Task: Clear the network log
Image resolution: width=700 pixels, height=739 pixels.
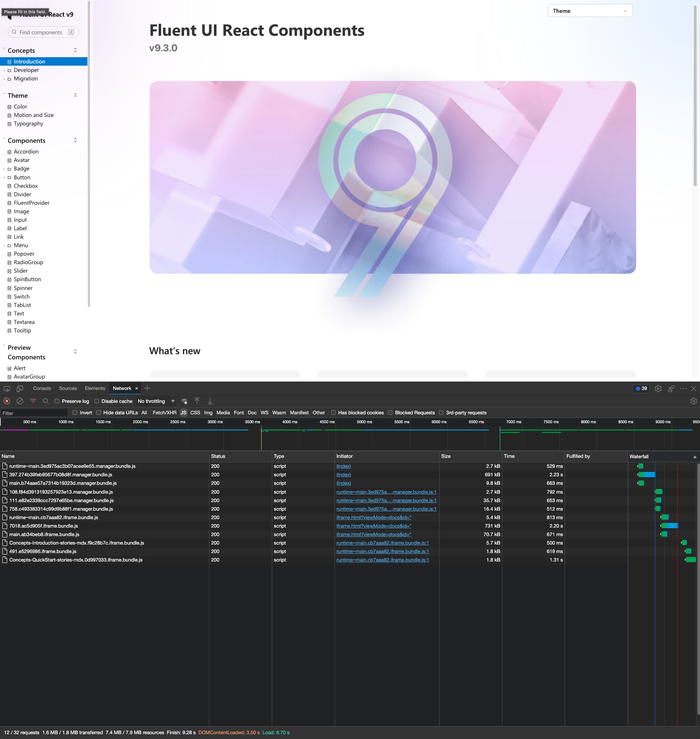Action: point(20,401)
